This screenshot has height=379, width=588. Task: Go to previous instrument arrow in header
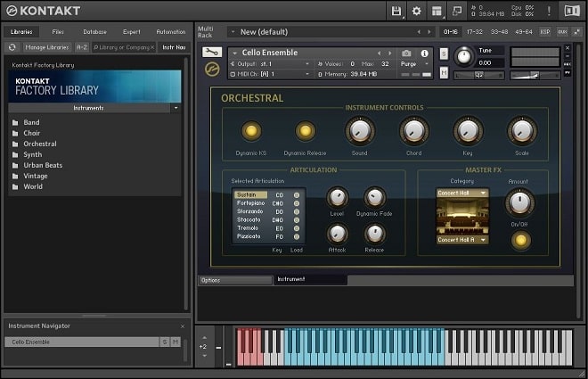380,54
